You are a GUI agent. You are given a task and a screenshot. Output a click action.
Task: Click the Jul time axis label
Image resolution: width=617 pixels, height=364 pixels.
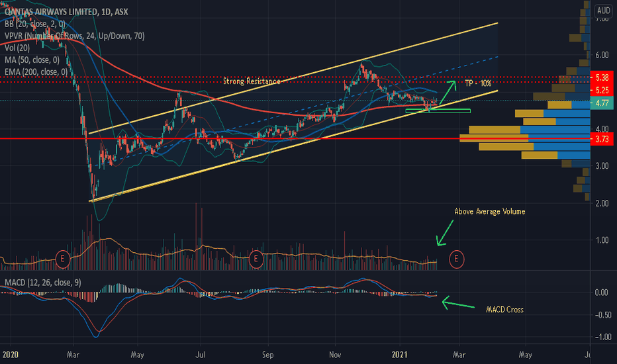(201, 355)
